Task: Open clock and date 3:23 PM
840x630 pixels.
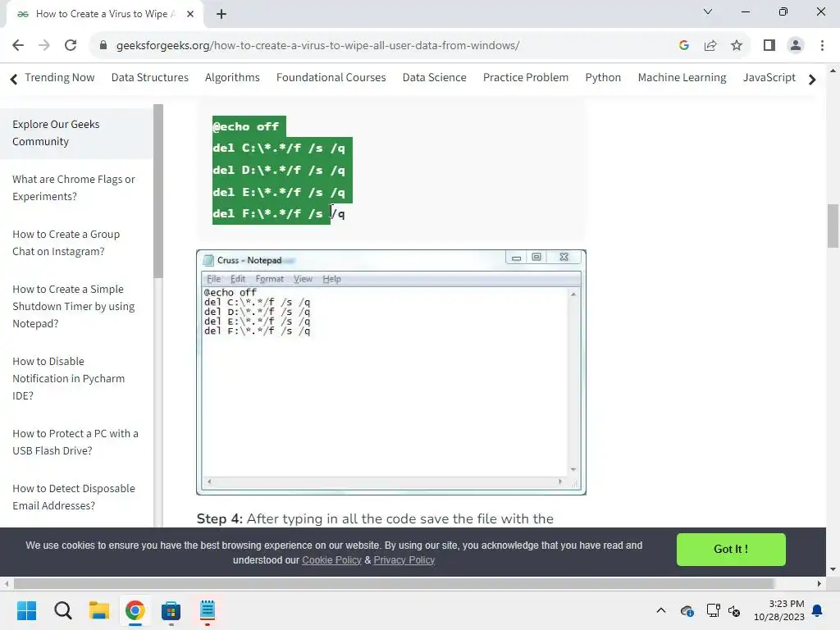Action: point(779,610)
